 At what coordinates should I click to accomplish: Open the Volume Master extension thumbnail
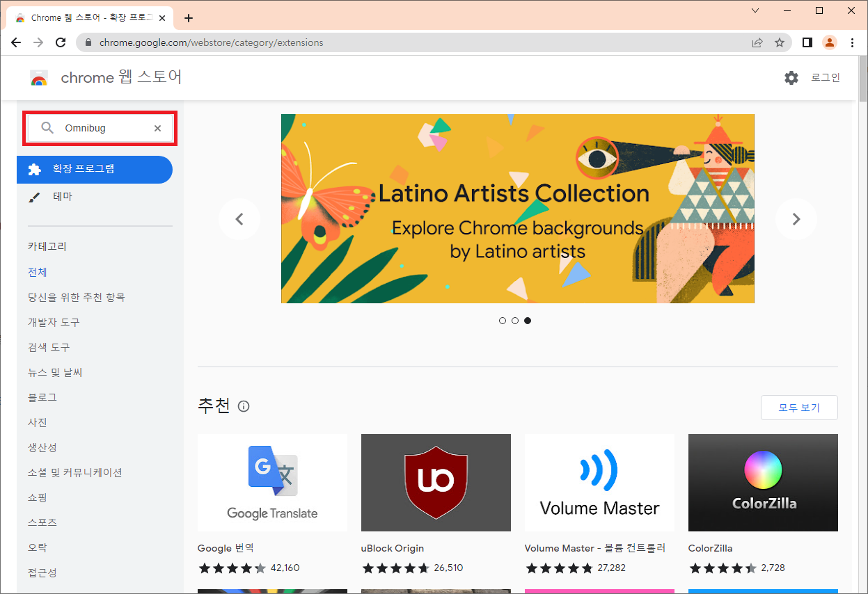coord(599,483)
